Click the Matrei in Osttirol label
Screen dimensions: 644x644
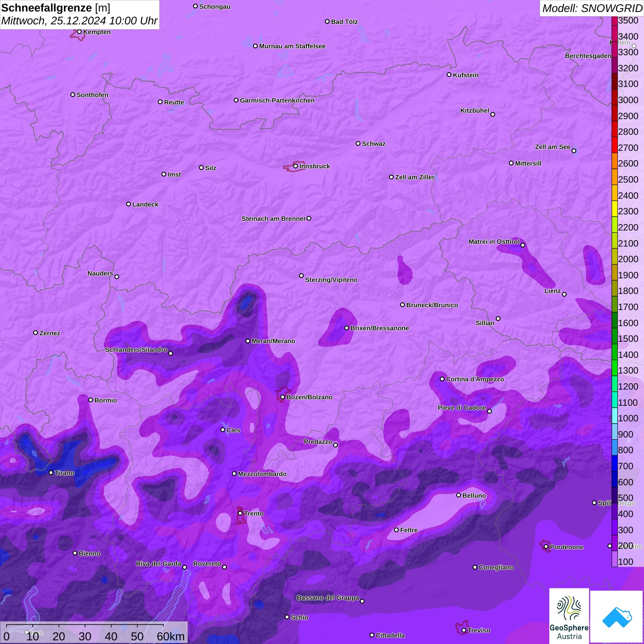coord(494,241)
